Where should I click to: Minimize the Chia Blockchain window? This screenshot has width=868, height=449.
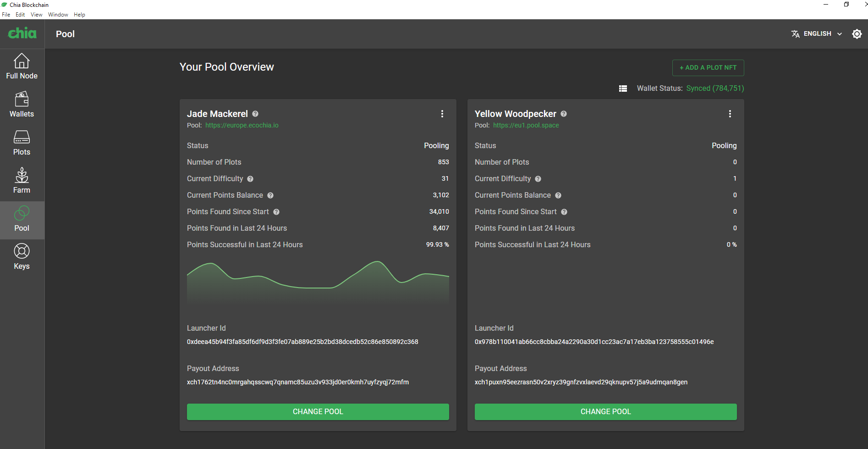(x=826, y=5)
